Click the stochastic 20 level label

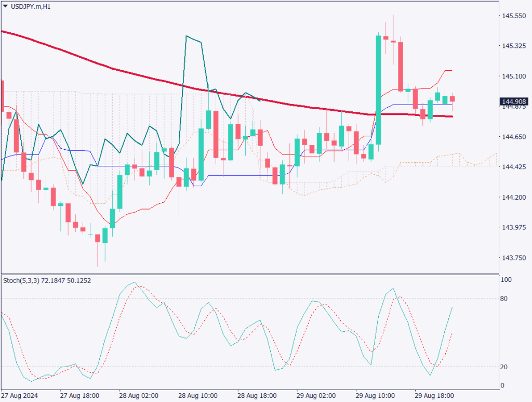(x=504, y=367)
